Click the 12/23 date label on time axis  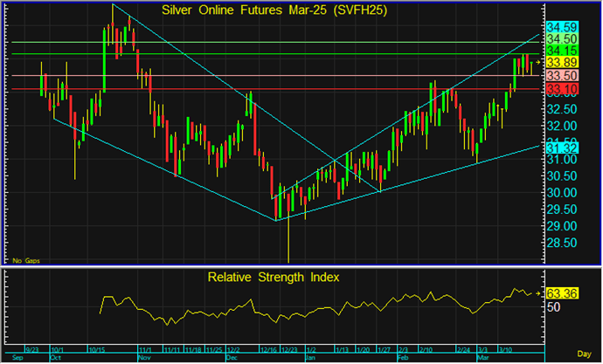[x=288, y=349]
